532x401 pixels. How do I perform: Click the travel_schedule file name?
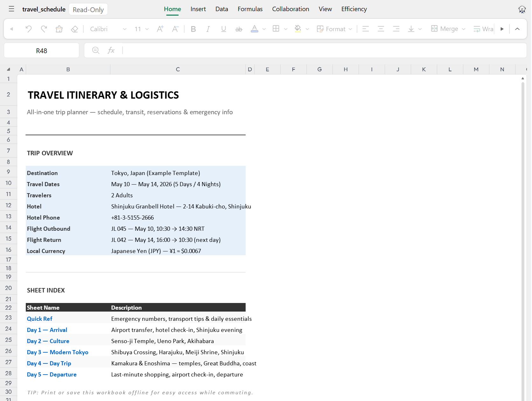pos(44,9)
